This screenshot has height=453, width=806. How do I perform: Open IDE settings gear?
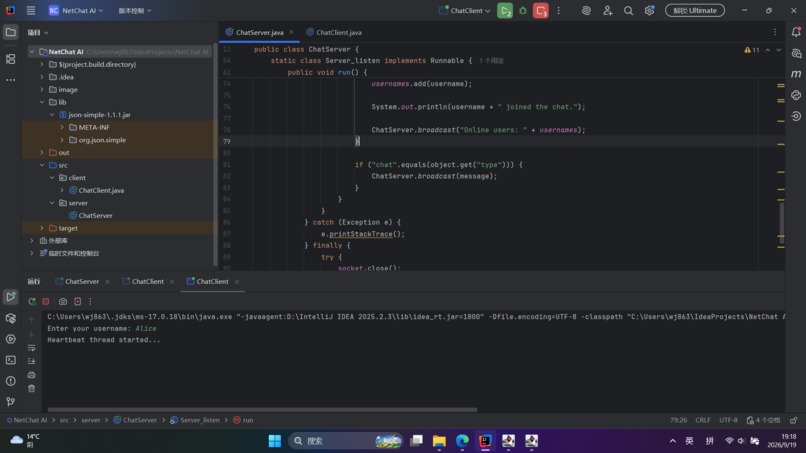(x=649, y=10)
